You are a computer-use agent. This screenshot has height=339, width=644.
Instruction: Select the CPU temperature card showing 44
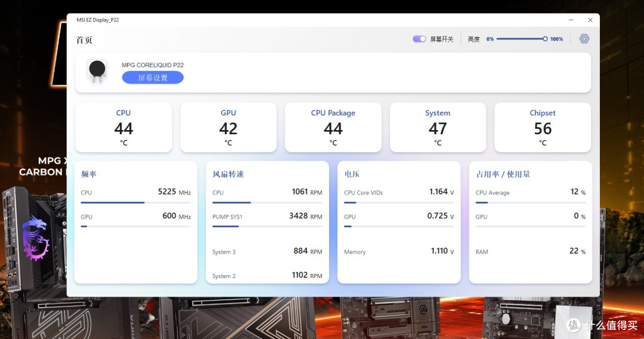[123, 127]
